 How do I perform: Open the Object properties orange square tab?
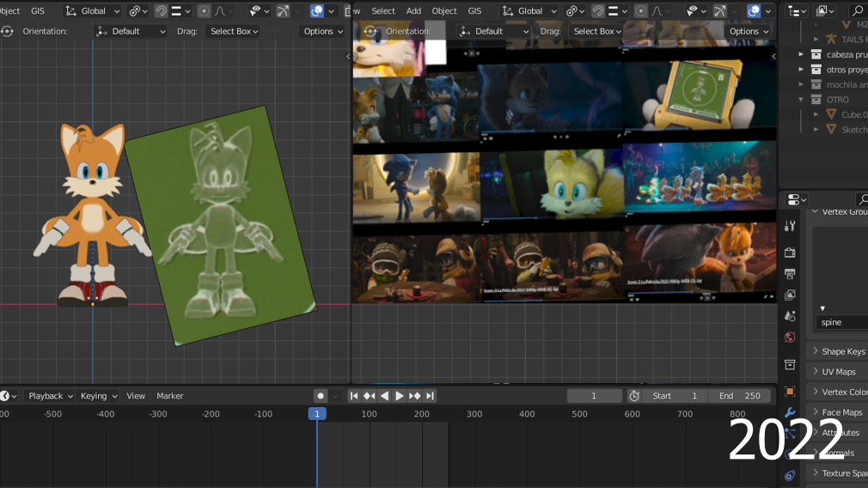790,391
